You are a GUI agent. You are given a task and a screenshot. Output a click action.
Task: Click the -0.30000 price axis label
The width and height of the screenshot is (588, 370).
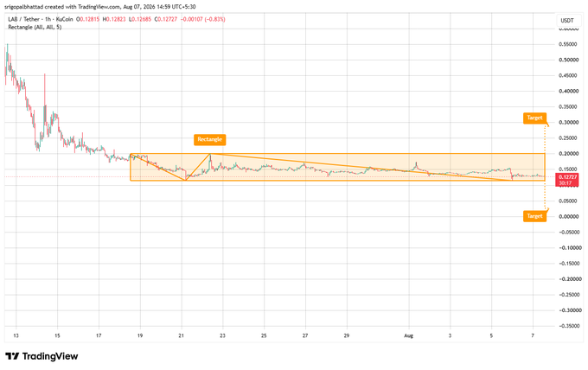click(x=569, y=310)
